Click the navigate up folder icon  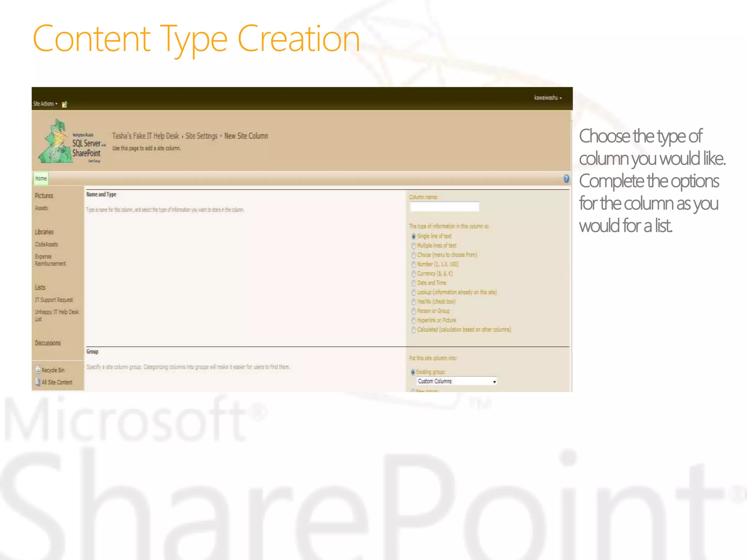(x=65, y=105)
